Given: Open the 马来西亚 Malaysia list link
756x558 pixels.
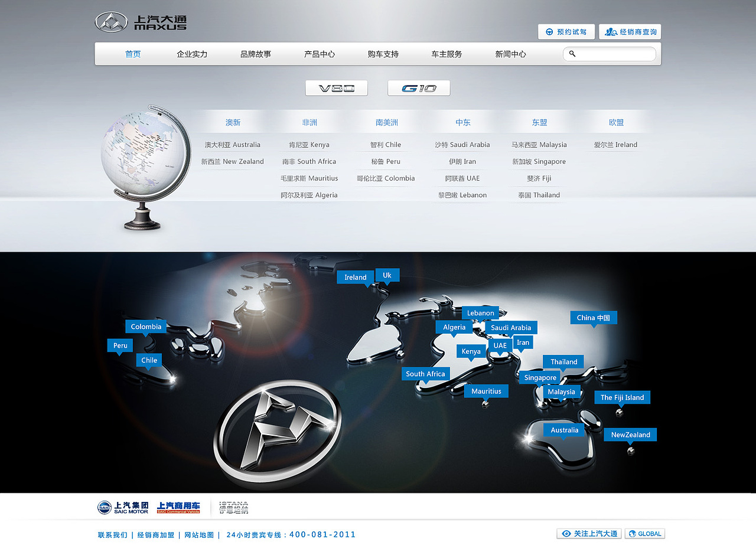Looking at the screenshot, I should click(x=539, y=145).
